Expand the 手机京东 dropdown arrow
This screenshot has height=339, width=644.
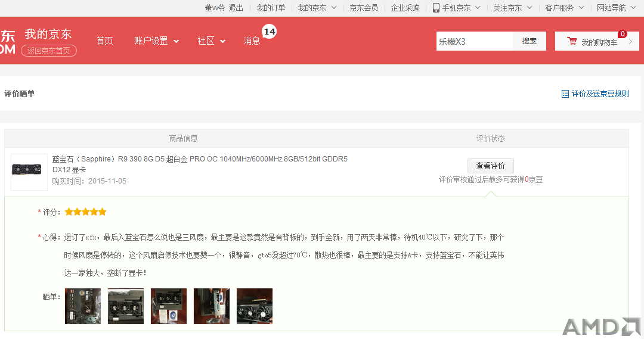pos(478,8)
